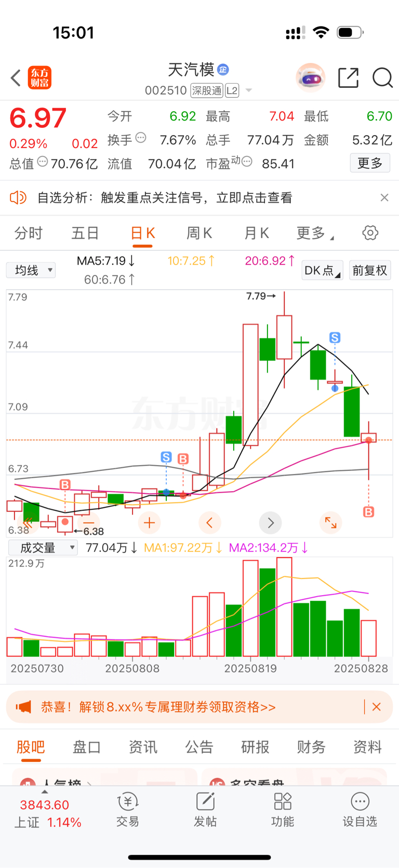Switch to 周K tab

tap(199, 233)
